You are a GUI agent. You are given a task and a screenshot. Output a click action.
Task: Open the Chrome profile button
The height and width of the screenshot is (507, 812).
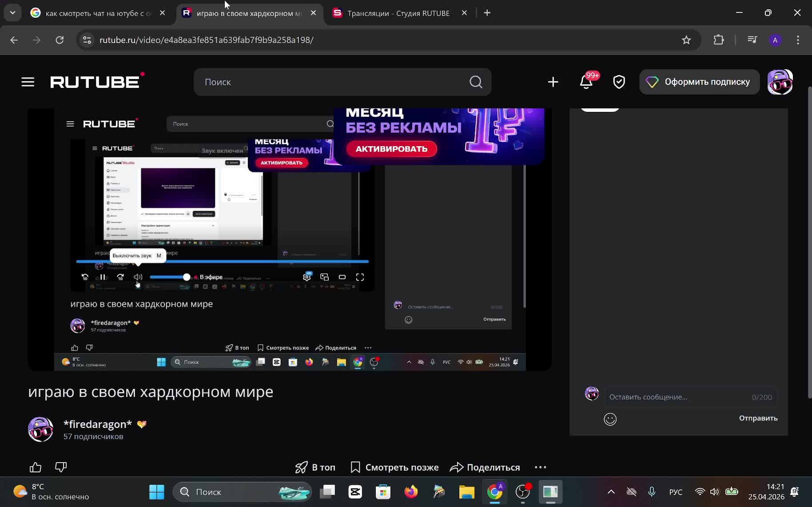(775, 40)
